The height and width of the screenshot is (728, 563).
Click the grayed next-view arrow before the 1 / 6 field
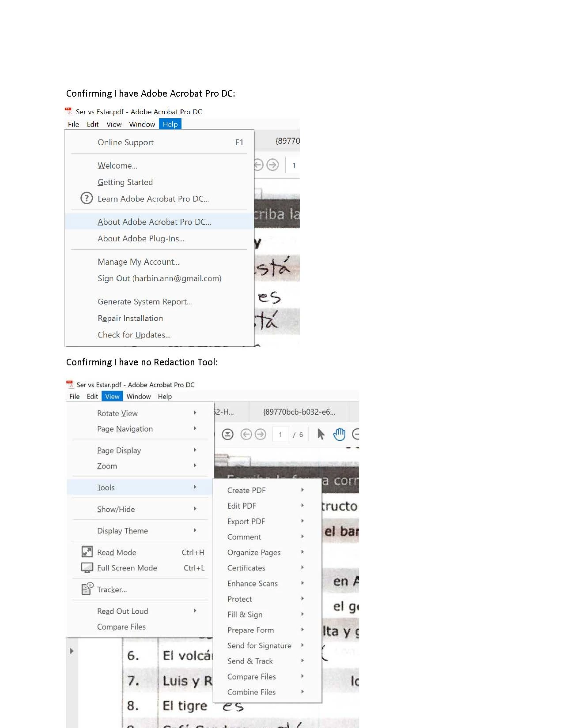pyautogui.click(x=261, y=435)
